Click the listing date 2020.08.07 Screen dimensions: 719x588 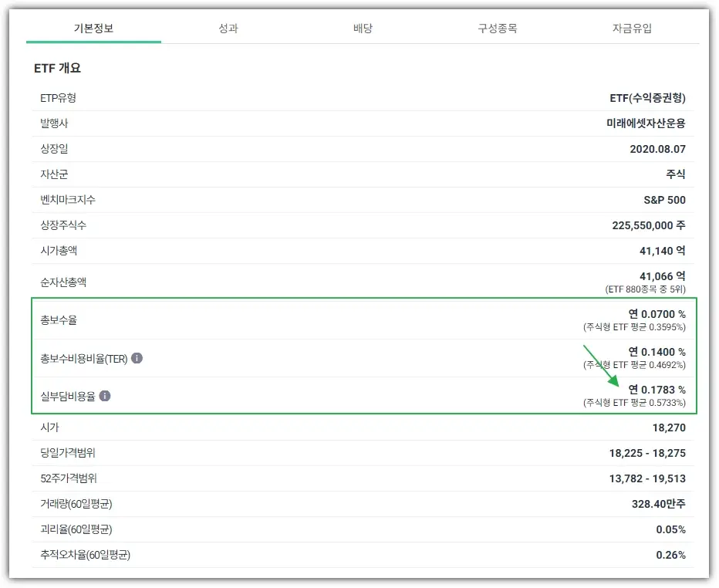[x=657, y=149]
